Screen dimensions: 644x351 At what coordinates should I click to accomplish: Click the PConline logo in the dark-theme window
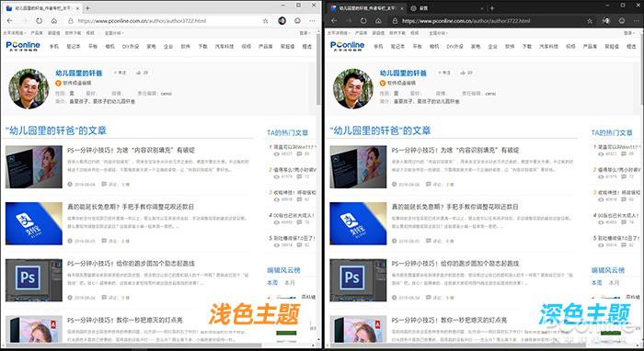[x=347, y=46]
